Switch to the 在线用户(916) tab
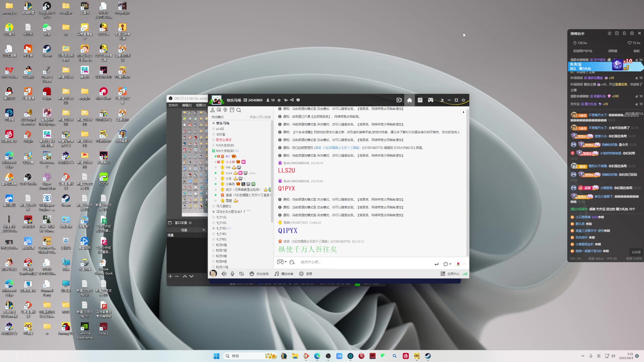Image resolution: width=644 pixels, height=362 pixels. point(583,51)
